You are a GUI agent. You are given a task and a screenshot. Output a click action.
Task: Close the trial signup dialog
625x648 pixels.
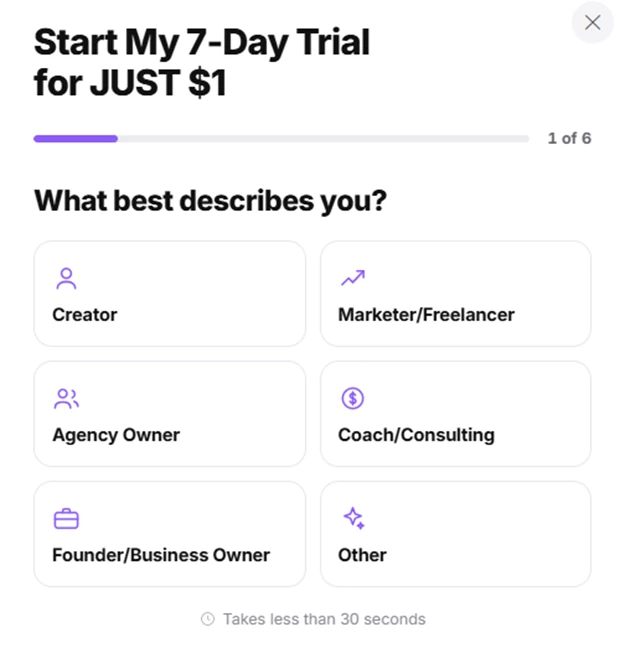592,22
